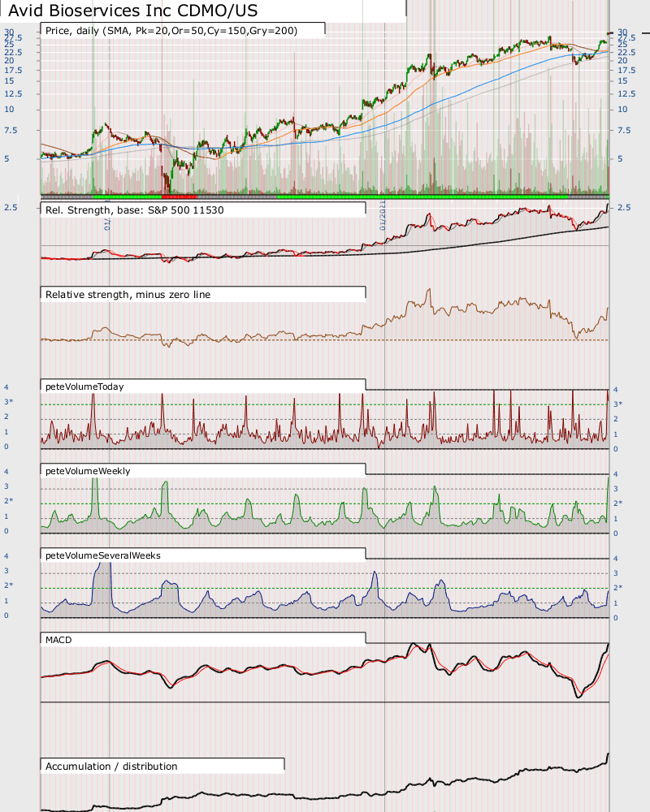The image size is (650, 812).
Task: Select the peteVolumeSeveralWeeks panel label
Action: [x=103, y=555]
